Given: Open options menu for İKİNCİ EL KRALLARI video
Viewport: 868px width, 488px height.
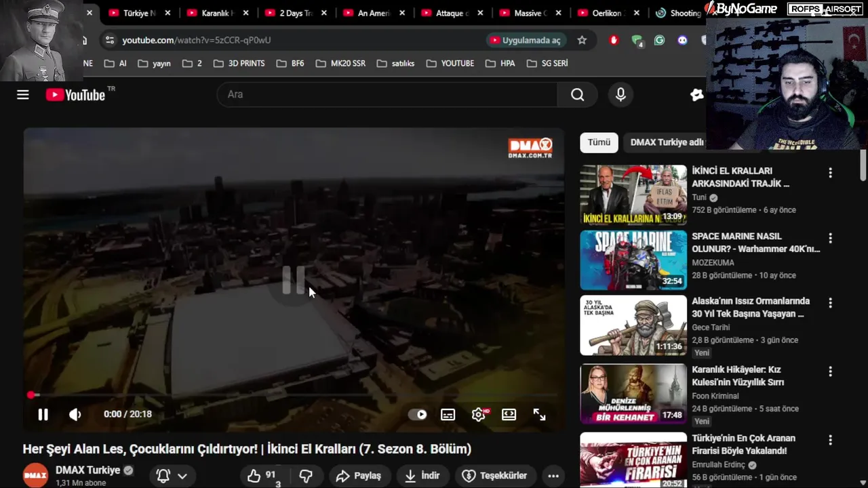Looking at the screenshot, I should (x=830, y=173).
